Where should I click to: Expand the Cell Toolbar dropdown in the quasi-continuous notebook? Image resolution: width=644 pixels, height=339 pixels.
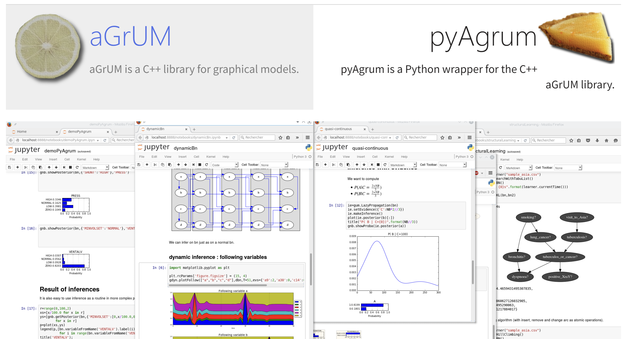click(x=453, y=165)
